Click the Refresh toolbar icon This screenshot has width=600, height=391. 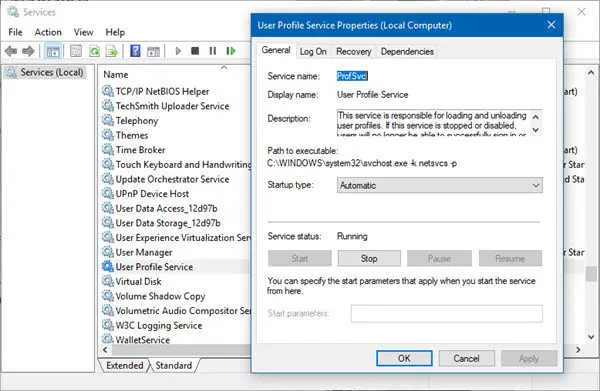click(x=94, y=51)
